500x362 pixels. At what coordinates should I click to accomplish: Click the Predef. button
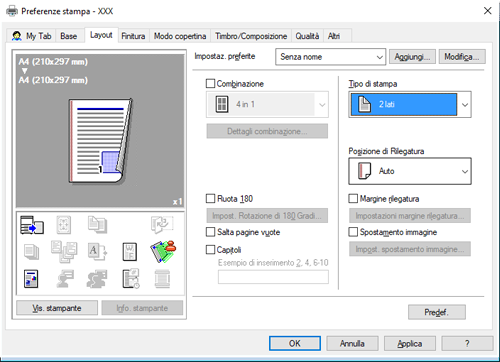tap(437, 312)
